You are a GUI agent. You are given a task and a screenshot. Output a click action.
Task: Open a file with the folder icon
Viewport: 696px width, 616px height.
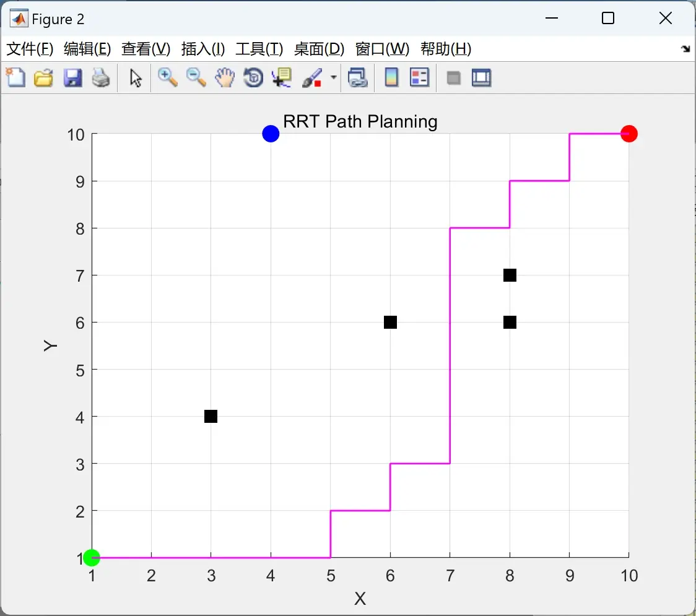(43, 77)
